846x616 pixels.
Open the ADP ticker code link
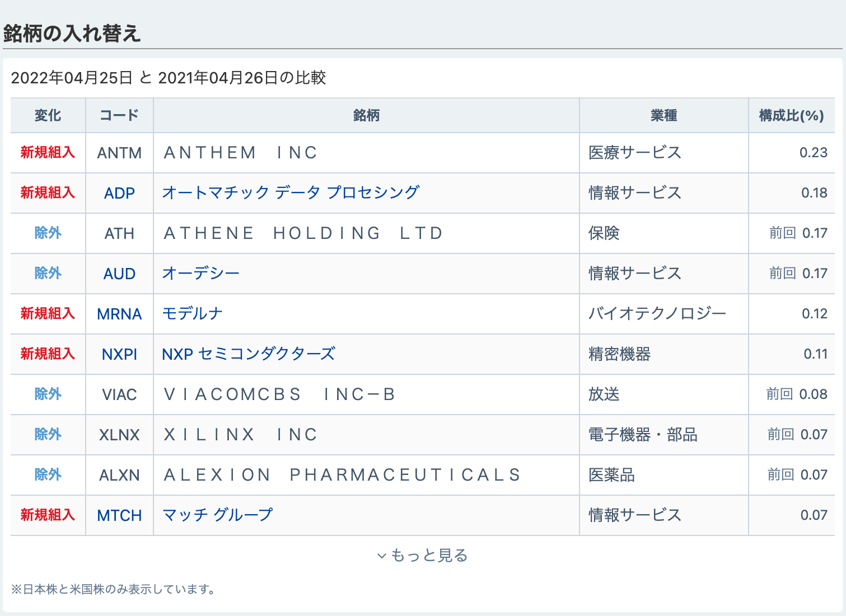coord(119,193)
